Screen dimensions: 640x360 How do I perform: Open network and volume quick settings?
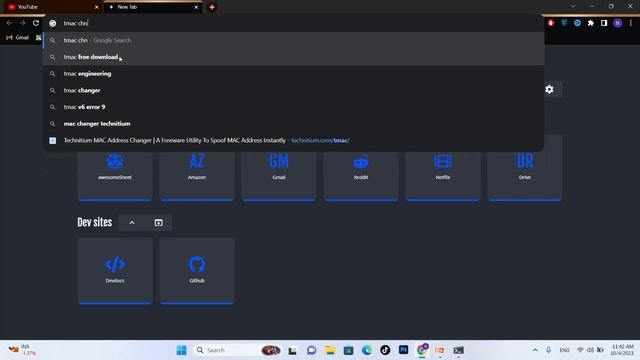590,350
